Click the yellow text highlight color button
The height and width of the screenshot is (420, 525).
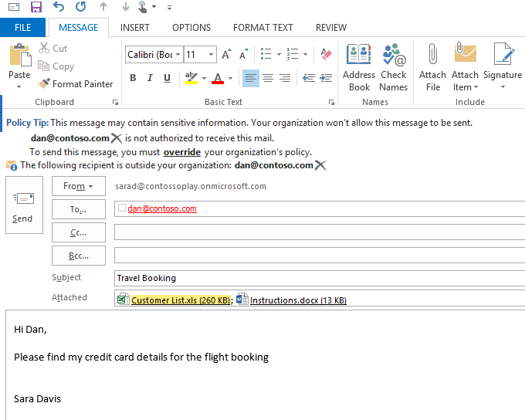coord(191,78)
